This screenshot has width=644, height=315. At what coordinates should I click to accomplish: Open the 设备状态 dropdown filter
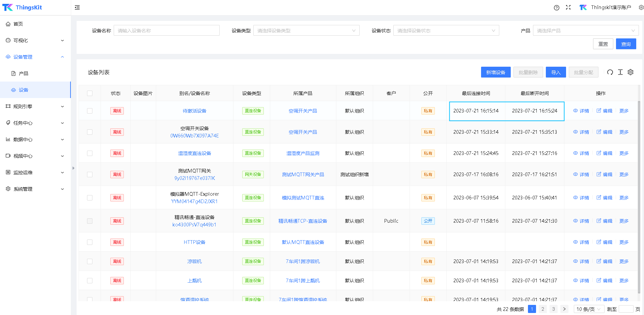tap(446, 31)
